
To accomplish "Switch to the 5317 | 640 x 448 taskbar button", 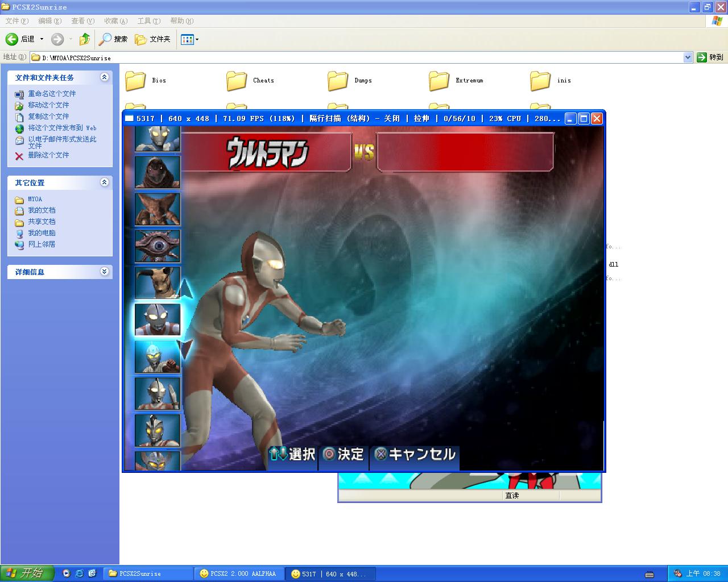I will (330, 573).
